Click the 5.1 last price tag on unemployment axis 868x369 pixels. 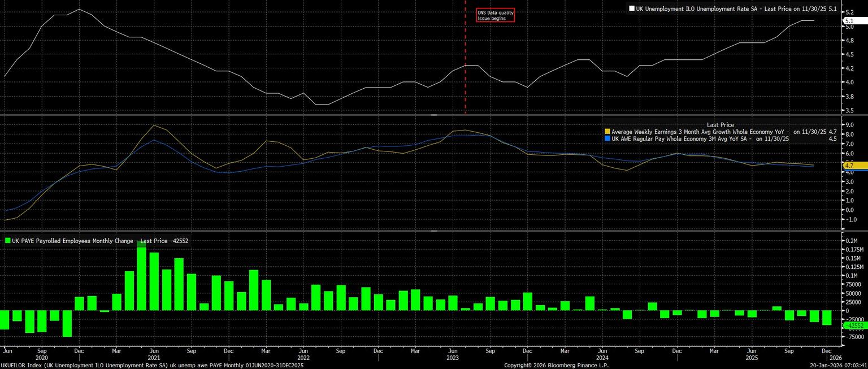tap(849, 20)
